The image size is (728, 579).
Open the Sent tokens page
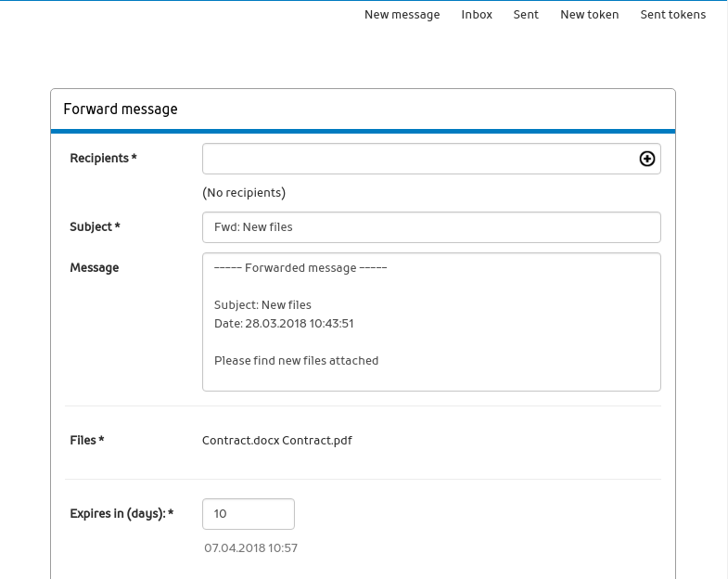click(672, 15)
